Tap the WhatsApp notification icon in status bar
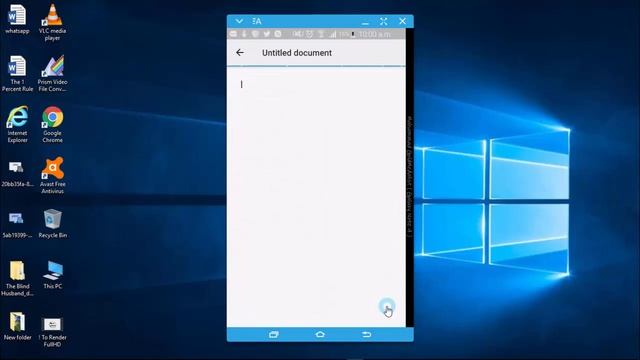Image resolution: width=640 pixels, height=360 pixels. 278,34
